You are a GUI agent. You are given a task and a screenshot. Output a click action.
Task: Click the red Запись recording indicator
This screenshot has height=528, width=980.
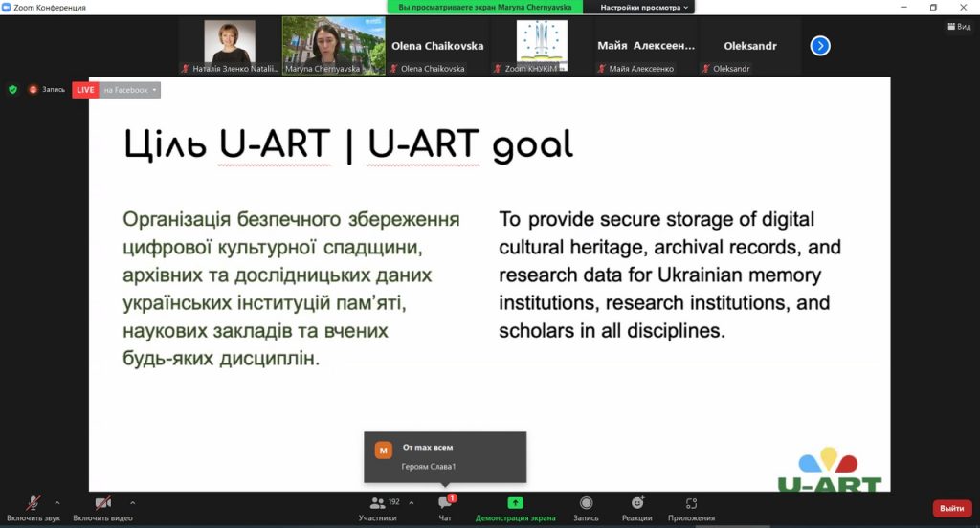[47, 89]
